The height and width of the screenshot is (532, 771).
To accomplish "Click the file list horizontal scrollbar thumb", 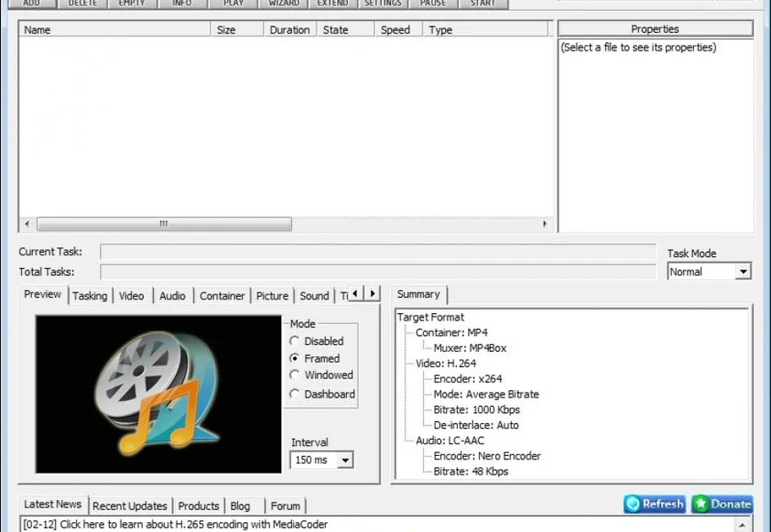I will [x=164, y=224].
